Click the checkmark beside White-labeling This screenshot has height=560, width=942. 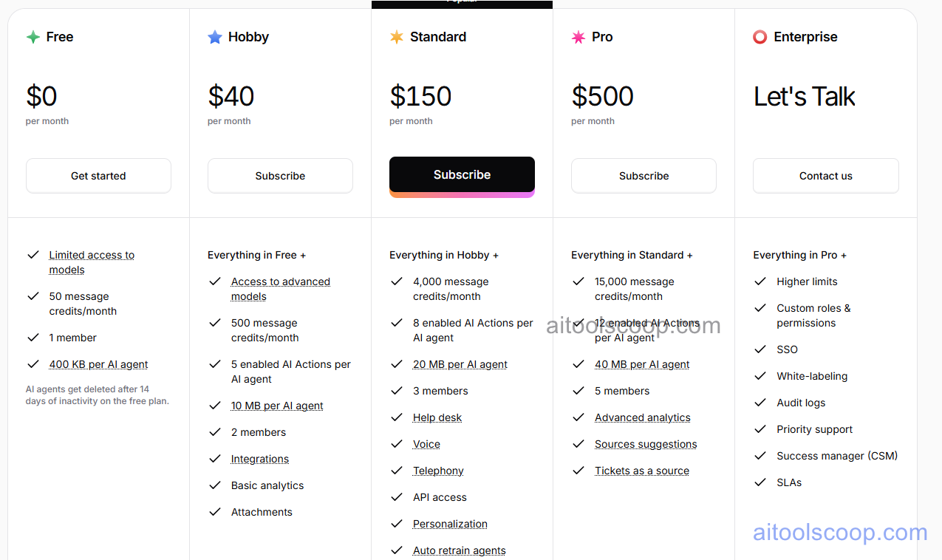[760, 375]
